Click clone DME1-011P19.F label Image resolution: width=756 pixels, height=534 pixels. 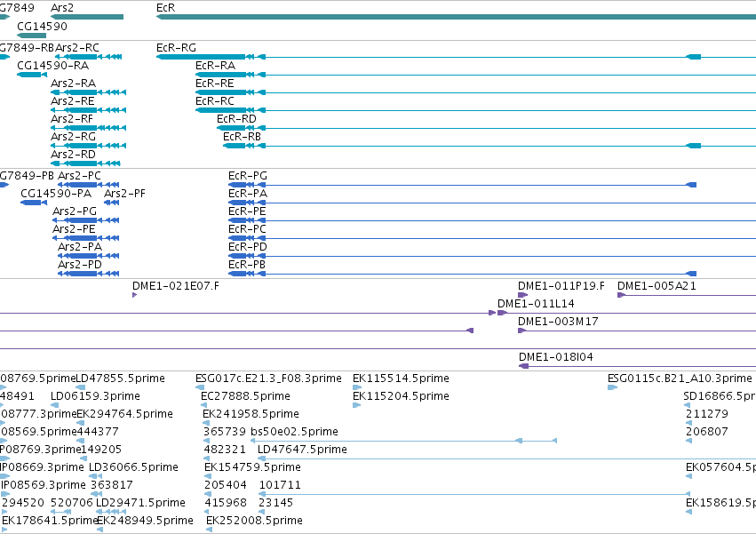point(561,286)
